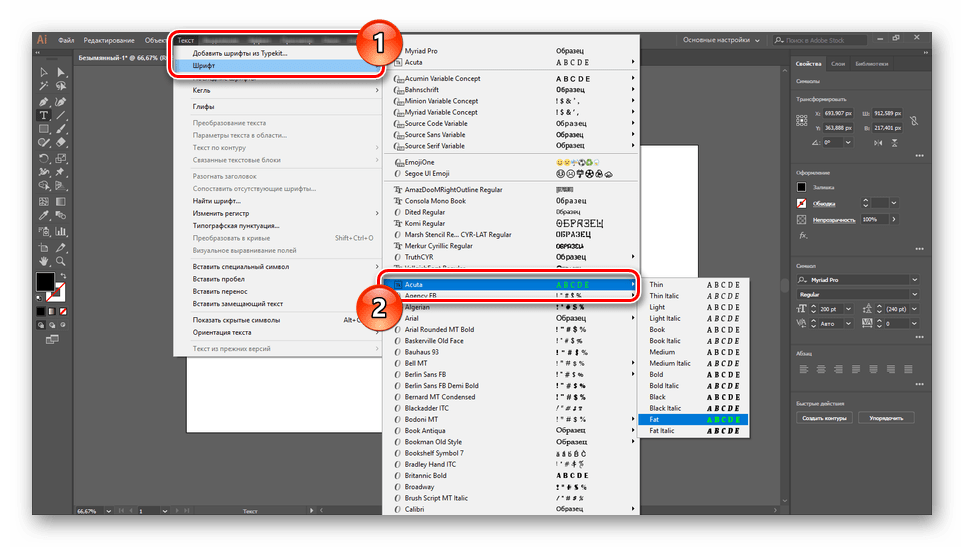Select the Scale tool
964x547 pixels.
[x=61, y=159]
